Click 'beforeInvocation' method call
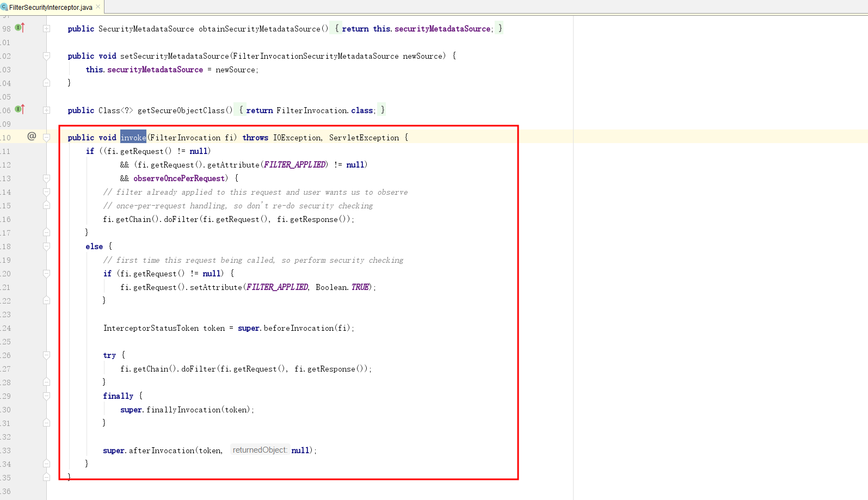 [x=299, y=328]
